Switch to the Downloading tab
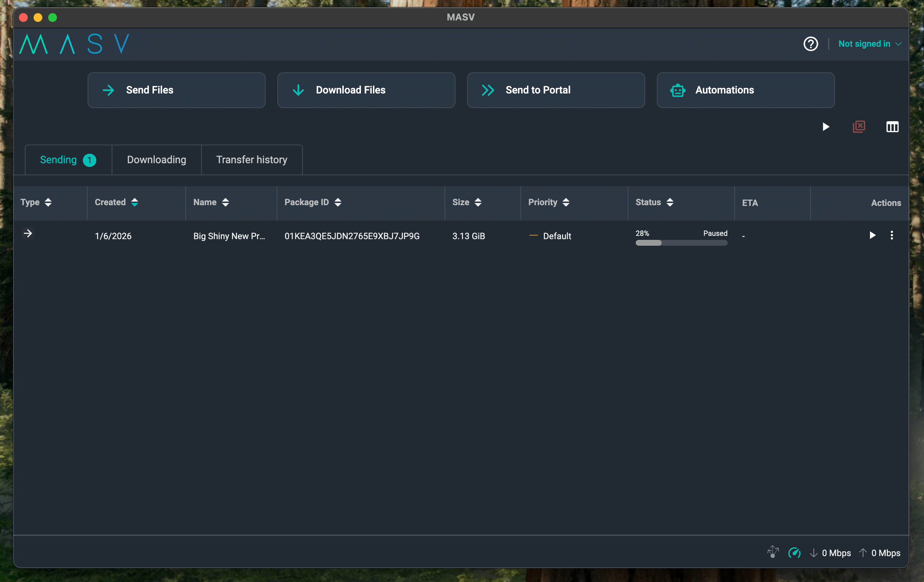924x582 pixels. click(x=156, y=159)
